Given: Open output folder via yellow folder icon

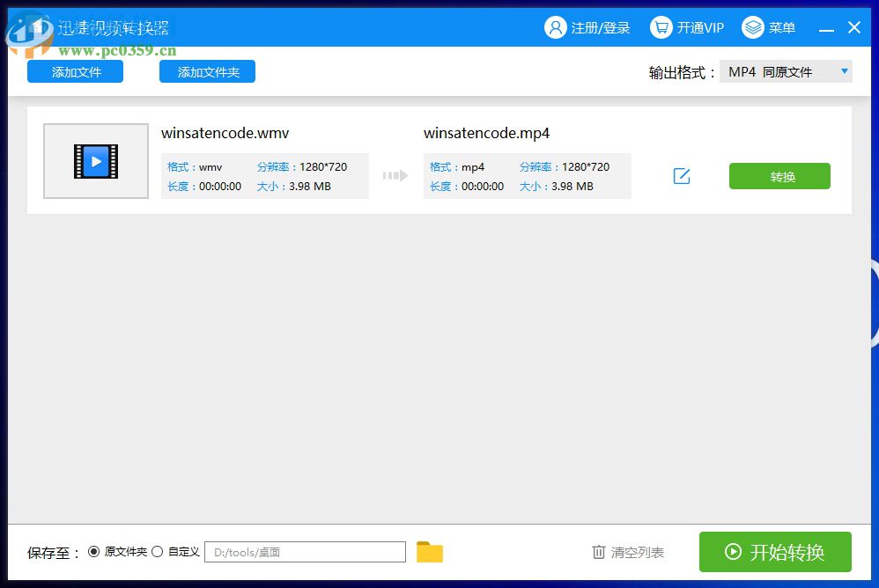Looking at the screenshot, I should click(x=429, y=552).
